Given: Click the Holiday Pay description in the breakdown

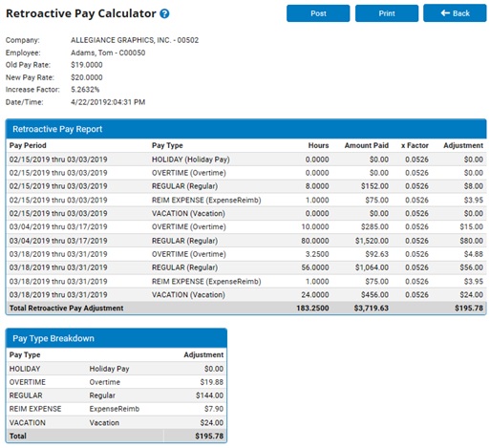Looking at the screenshot, I should pos(109,369).
